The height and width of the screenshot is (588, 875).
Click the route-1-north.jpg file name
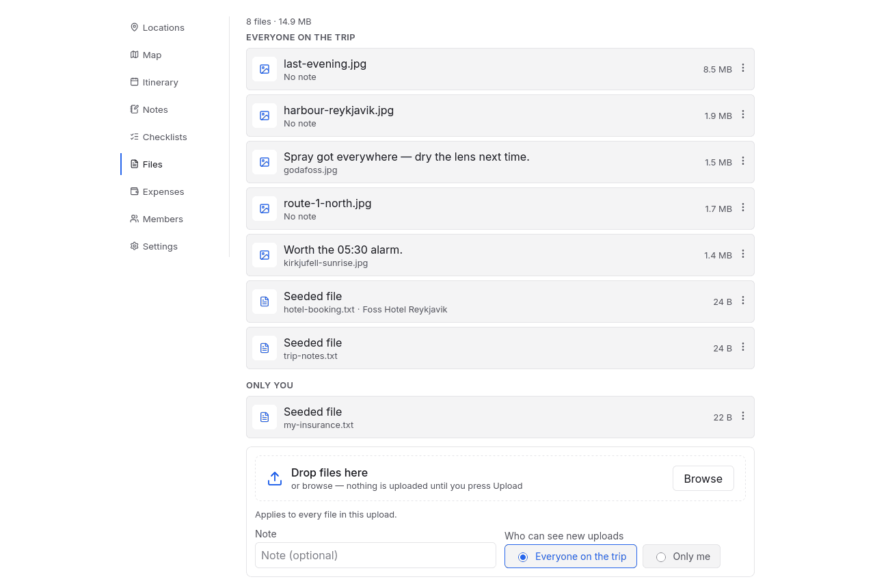pyautogui.click(x=327, y=203)
